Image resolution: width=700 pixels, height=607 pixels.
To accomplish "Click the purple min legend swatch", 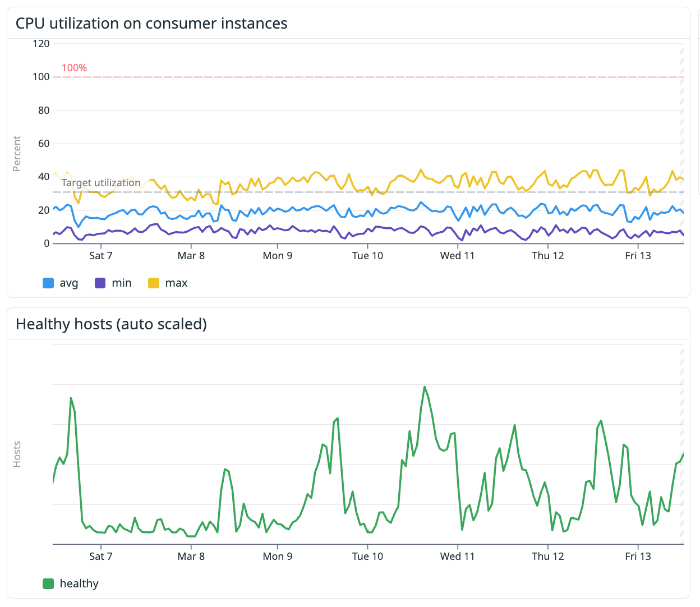I will pos(100,283).
